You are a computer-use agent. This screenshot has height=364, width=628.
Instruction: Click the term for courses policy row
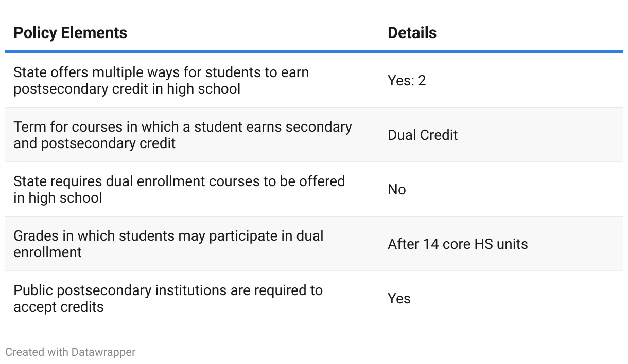(x=314, y=135)
